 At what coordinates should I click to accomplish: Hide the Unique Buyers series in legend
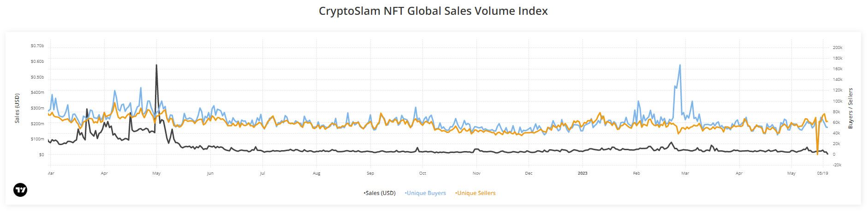[x=425, y=193]
